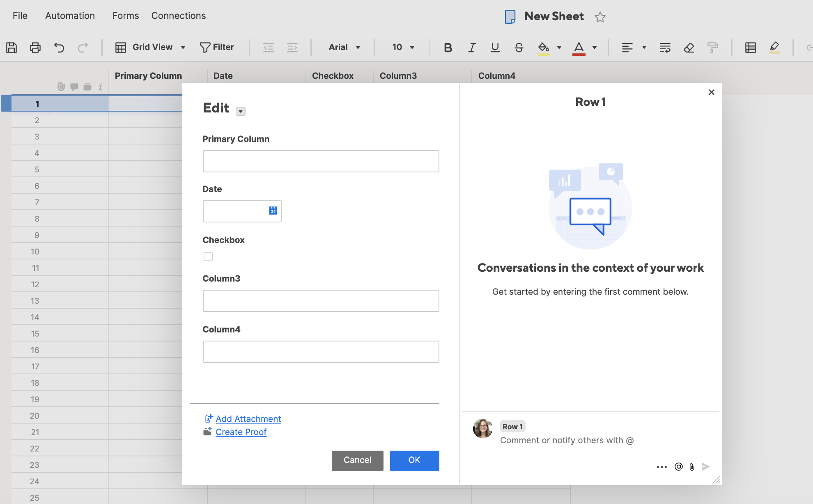The image size is (813, 504).
Task: Click the conditional formatting grid icon
Action: click(x=751, y=48)
